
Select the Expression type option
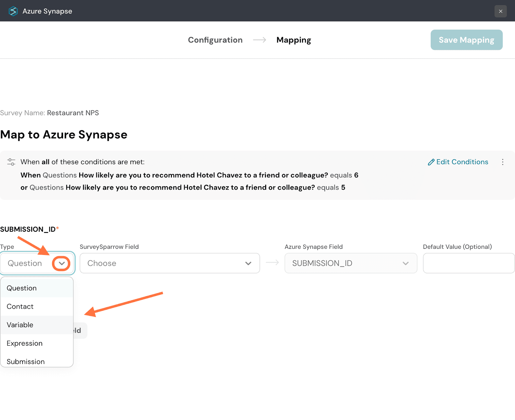click(24, 343)
